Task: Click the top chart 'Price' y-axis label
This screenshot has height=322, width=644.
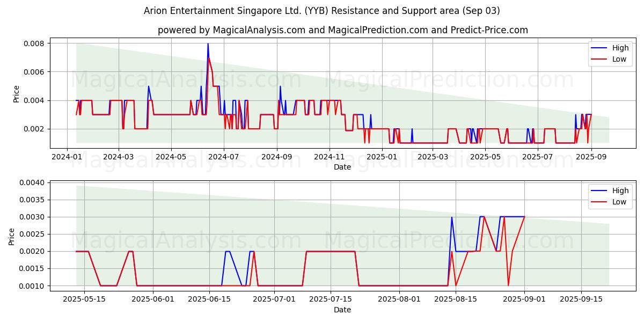Action: point(16,94)
